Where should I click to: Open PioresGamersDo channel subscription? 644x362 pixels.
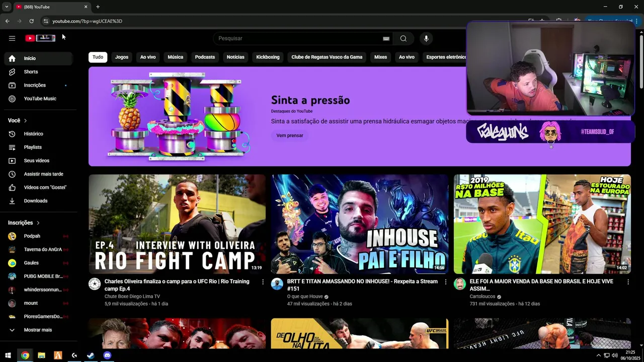pos(38,317)
